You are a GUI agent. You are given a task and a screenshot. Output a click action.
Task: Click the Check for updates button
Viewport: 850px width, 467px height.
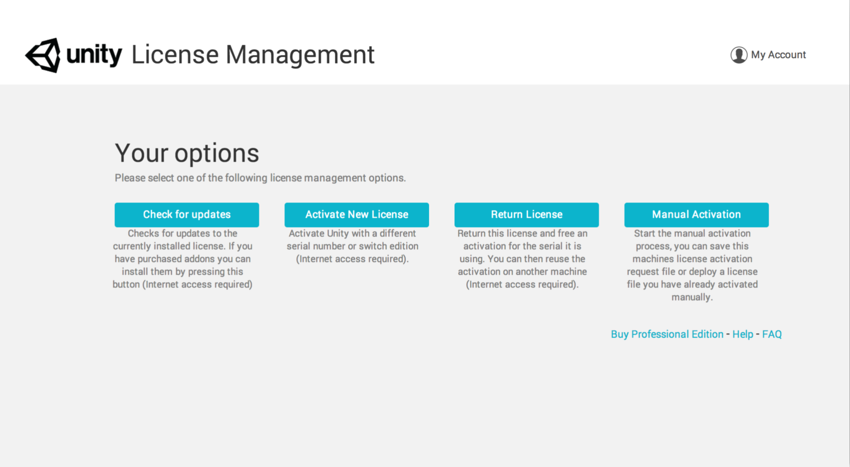pyautogui.click(x=186, y=215)
